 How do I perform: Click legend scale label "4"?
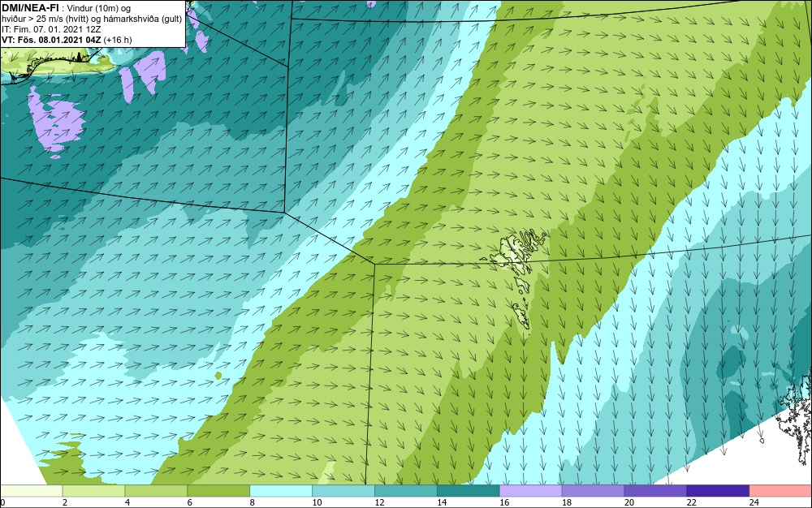click(127, 502)
